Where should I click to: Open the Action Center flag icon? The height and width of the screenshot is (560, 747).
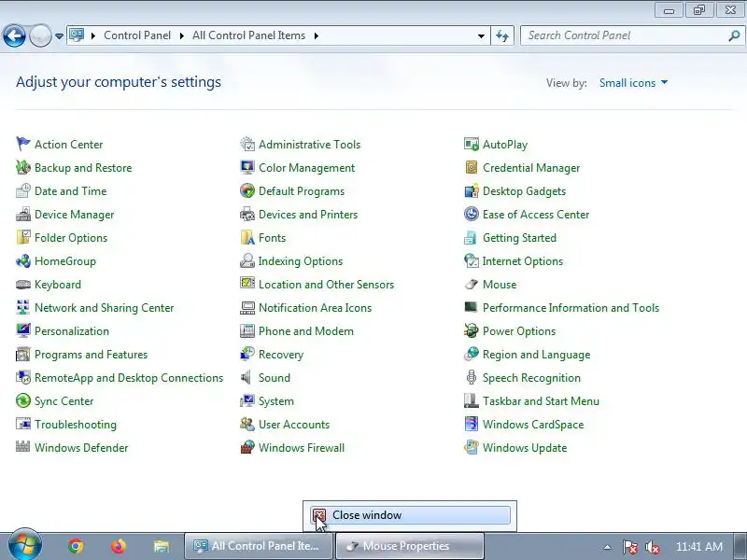[x=22, y=144]
